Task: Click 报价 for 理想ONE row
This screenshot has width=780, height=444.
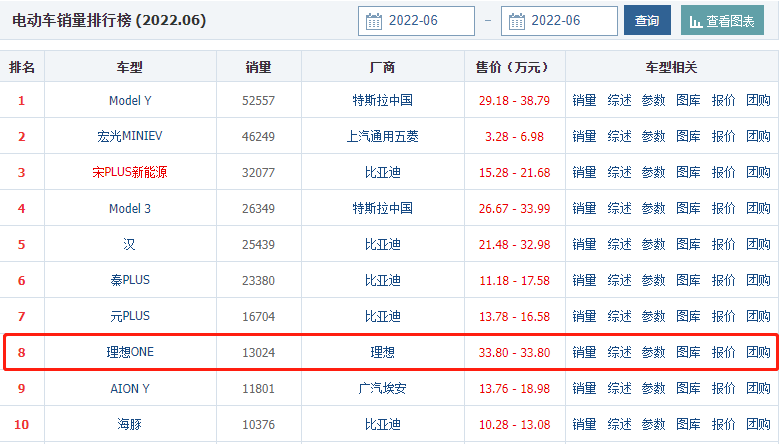Action: tap(723, 352)
